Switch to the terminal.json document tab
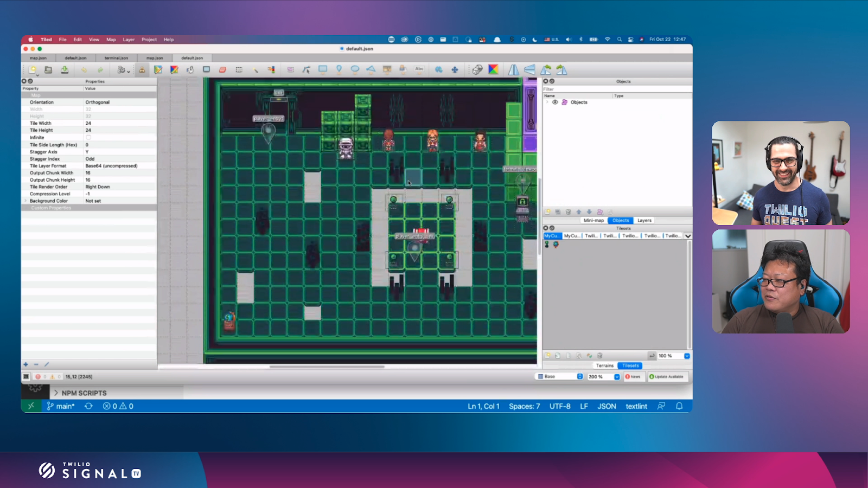868x488 pixels. point(116,58)
